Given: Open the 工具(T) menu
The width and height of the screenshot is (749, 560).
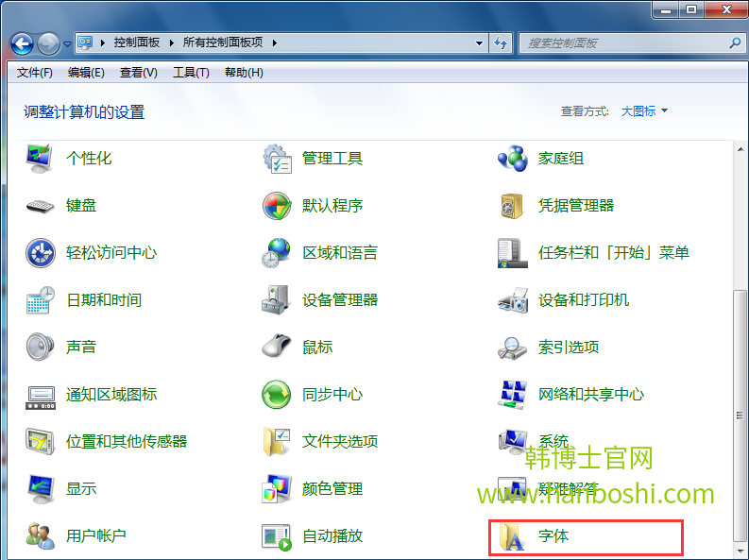Looking at the screenshot, I should [191, 73].
